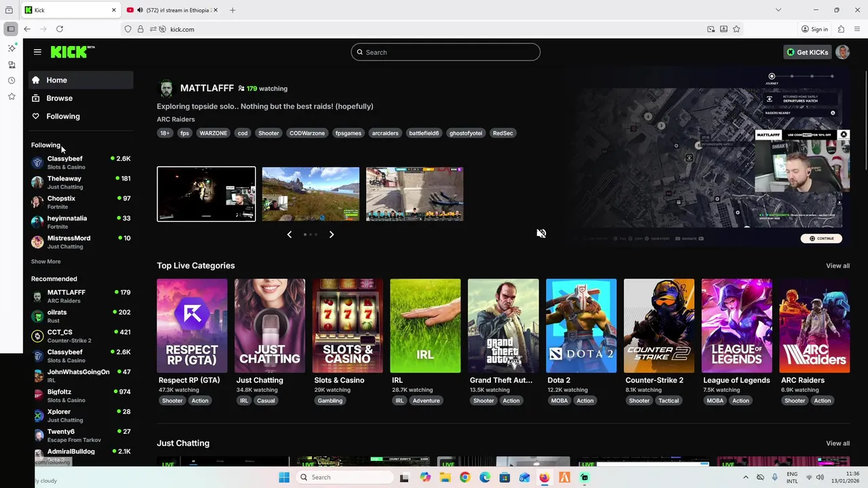Screen dimensions: 868x488
Task: Open the AI chatbot sparkle sidebar icon
Action: [x=12, y=48]
